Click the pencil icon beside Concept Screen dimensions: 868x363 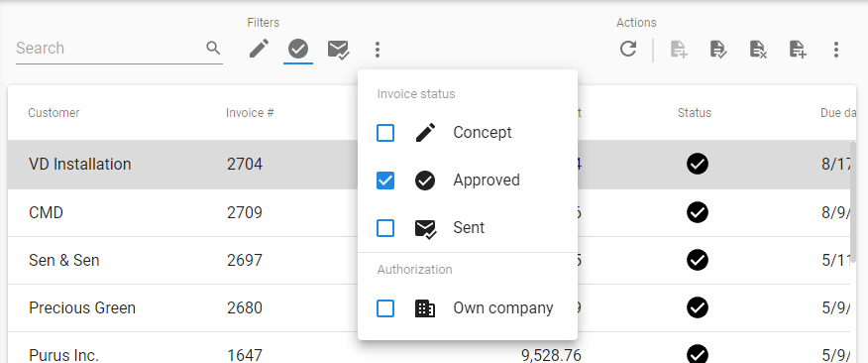pos(425,133)
